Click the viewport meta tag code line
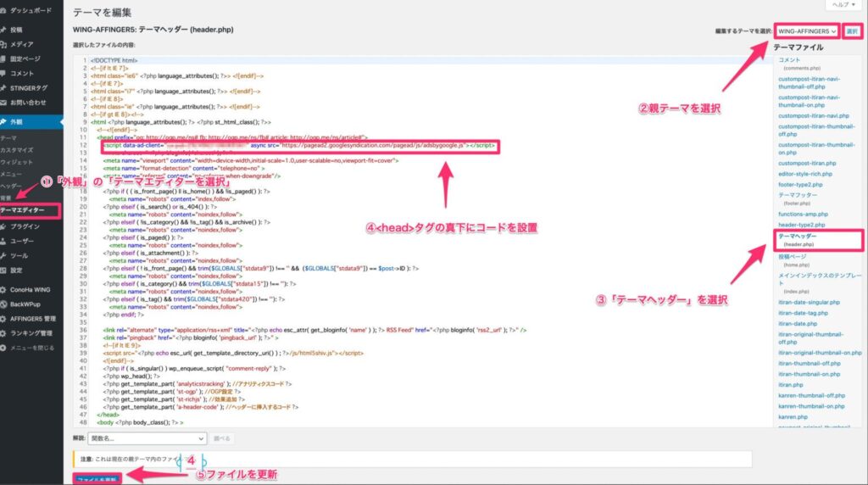 [251, 160]
